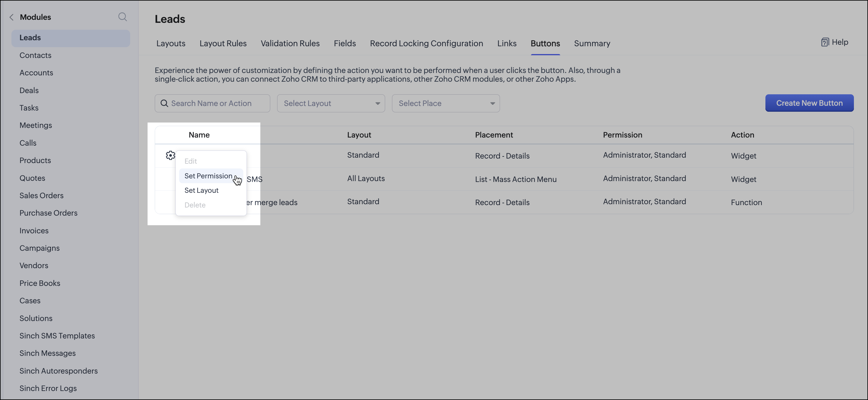This screenshot has height=400, width=868.
Task: Click the Permission column header
Action: pyautogui.click(x=623, y=135)
